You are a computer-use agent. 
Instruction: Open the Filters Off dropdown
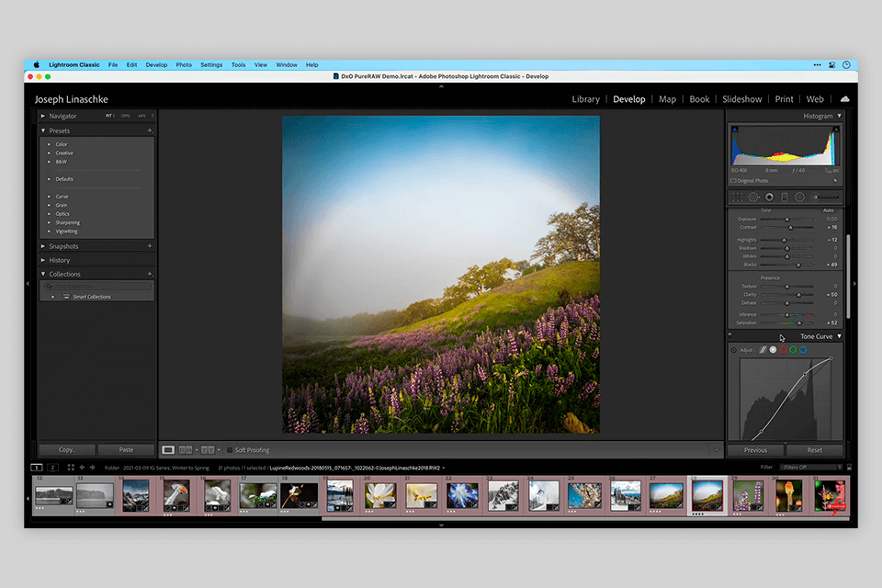click(x=811, y=467)
